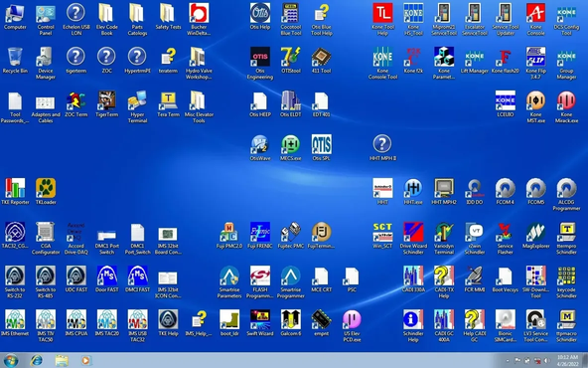The height and width of the screenshot is (368, 588).
Task: Launch the OTIStool shortcut
Action: [291, 60]
